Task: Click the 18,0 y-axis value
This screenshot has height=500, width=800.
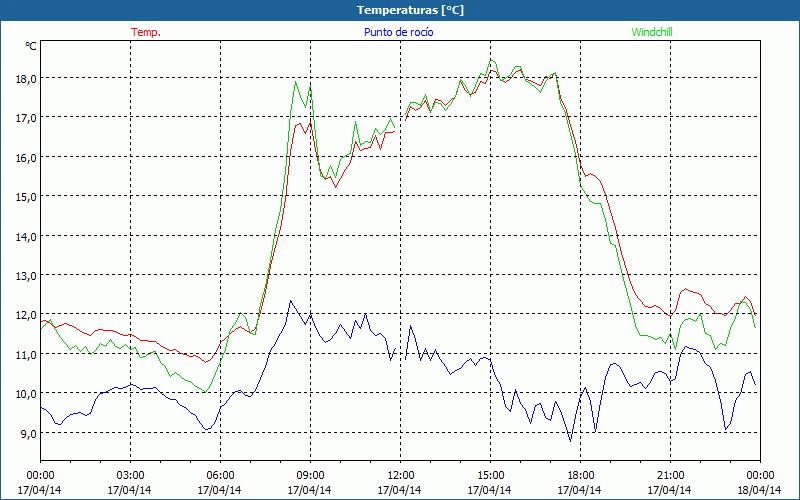Action: [x=27, y=79]
